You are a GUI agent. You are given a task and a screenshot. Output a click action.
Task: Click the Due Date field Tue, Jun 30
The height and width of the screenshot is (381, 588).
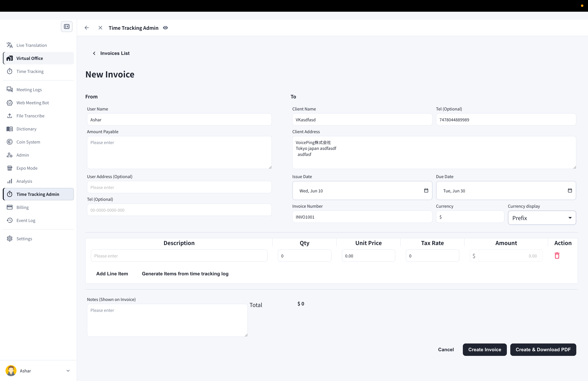pos(506,191)
